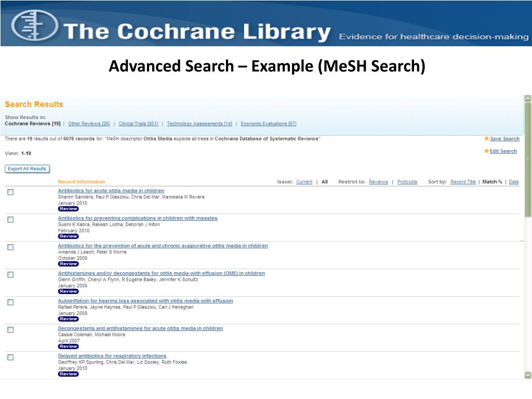The height and width of the screenshot is (399, 532).
Task: Click the Review badge under Amanda J Leach record
Action: 68,263
